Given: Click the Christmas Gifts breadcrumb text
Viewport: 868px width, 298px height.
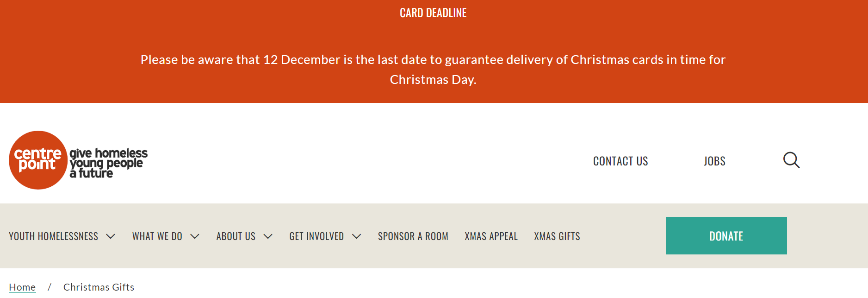Looking at the screenshot, I should [x=99, y=287].
